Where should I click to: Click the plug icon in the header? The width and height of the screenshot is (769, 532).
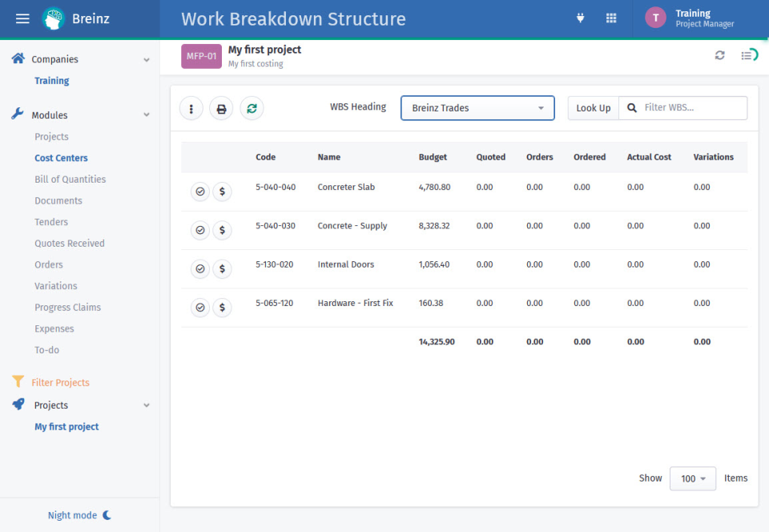click(x=580, y=18)
